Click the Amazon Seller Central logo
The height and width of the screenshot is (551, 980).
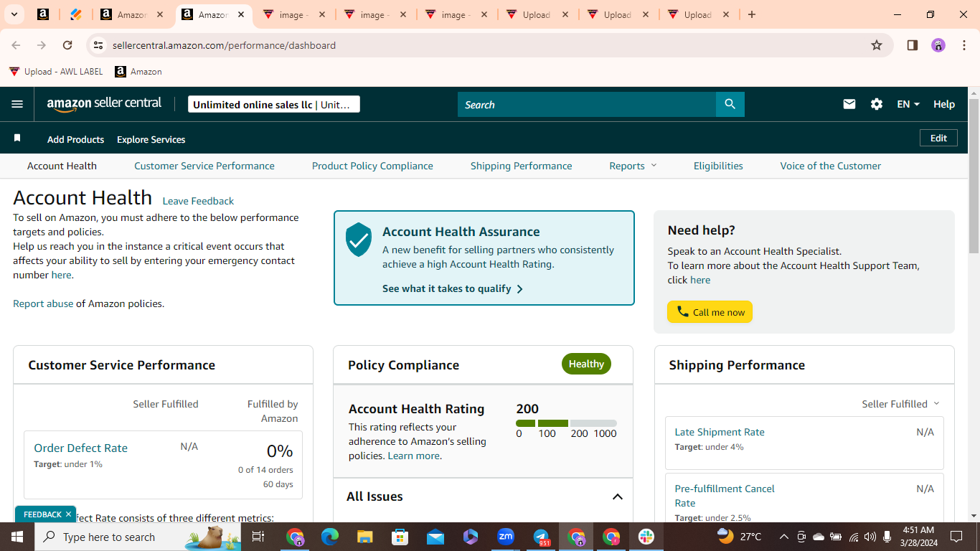pos(105,104)
